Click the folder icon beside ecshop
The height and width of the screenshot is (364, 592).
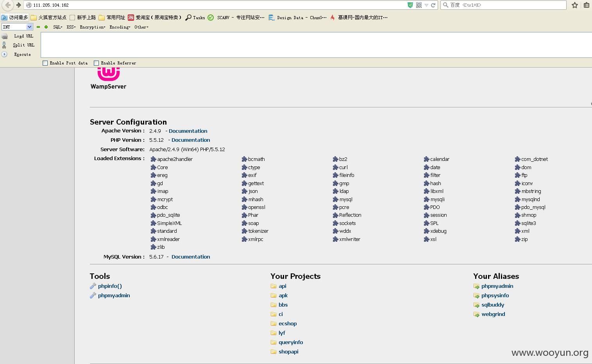(274, 323)
